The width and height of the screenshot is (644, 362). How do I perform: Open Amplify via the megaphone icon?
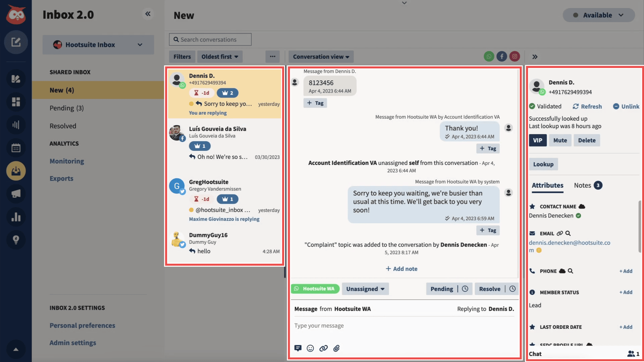click(16, 194)
